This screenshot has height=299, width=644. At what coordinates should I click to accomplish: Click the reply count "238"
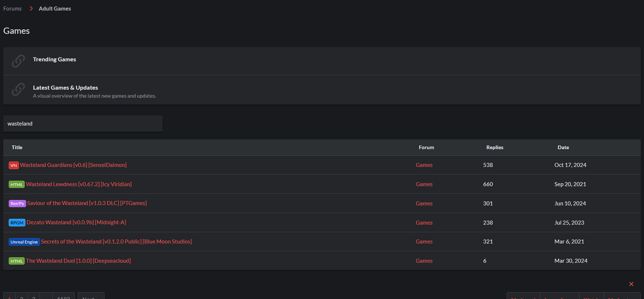click(488, 222)
